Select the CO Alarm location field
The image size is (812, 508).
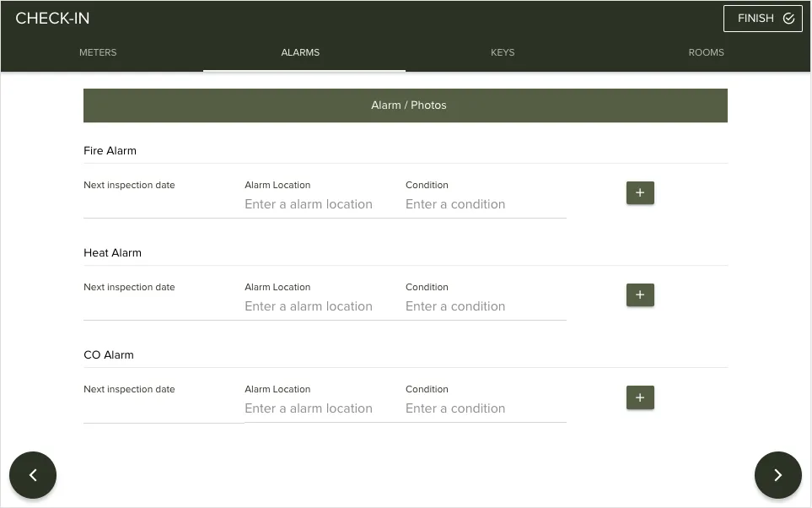point(325,408)
